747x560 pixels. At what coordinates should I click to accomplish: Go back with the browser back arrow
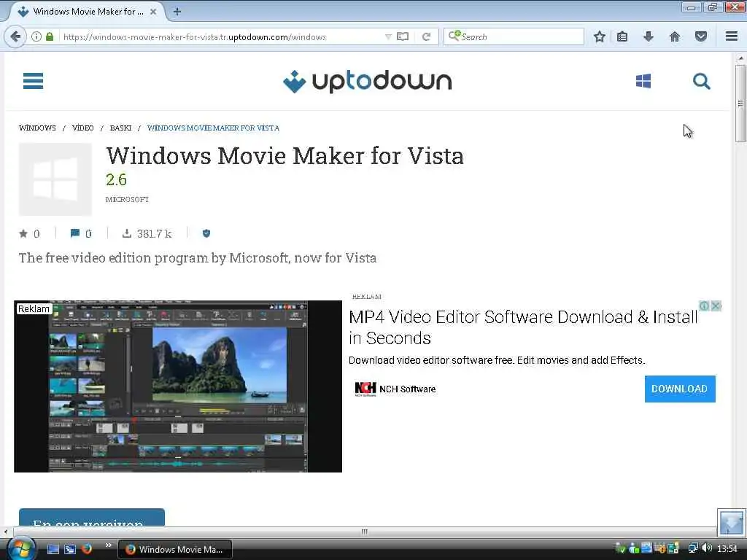click(15, 36)
